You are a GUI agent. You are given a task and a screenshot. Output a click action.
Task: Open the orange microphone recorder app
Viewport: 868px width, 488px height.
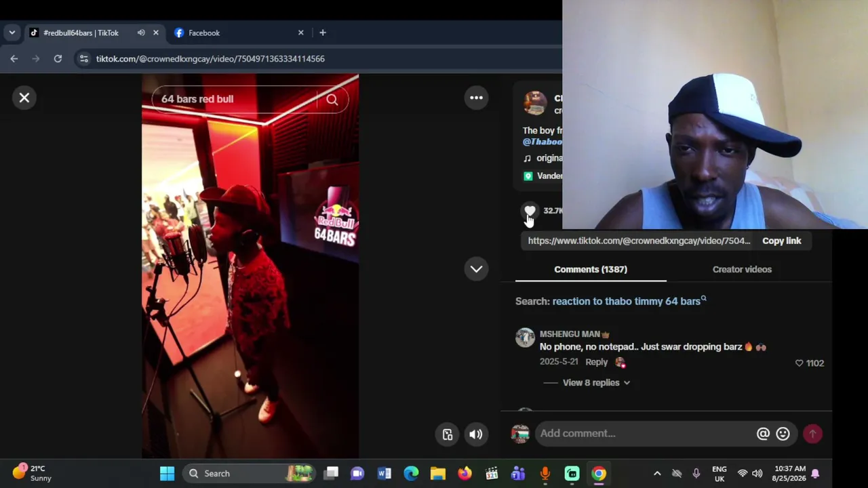coord(545,474)
